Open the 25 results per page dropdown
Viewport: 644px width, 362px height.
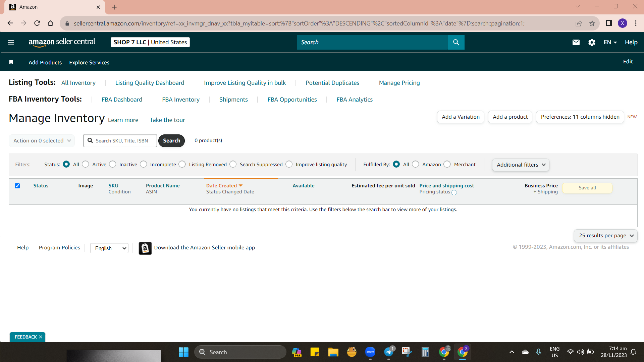(606, 236)
